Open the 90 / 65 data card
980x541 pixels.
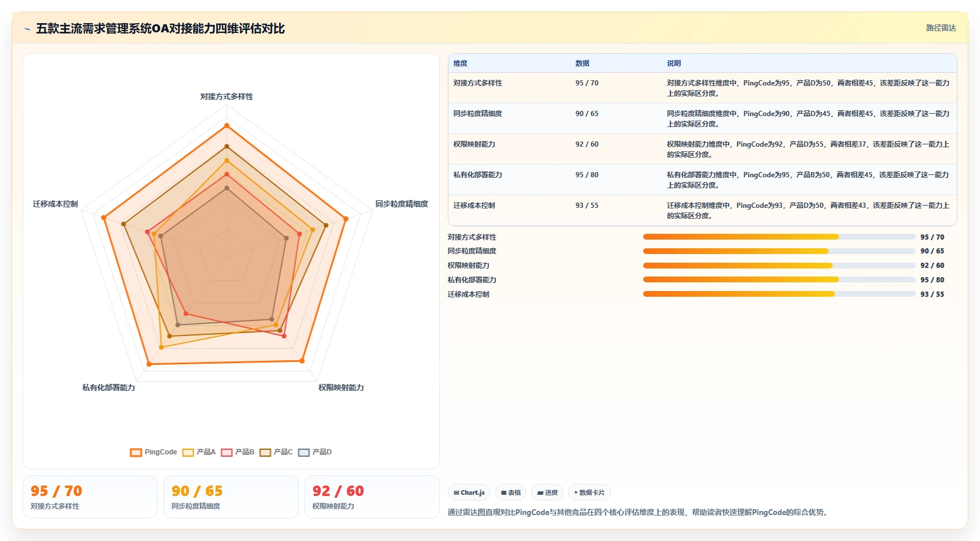click(231, 497)
